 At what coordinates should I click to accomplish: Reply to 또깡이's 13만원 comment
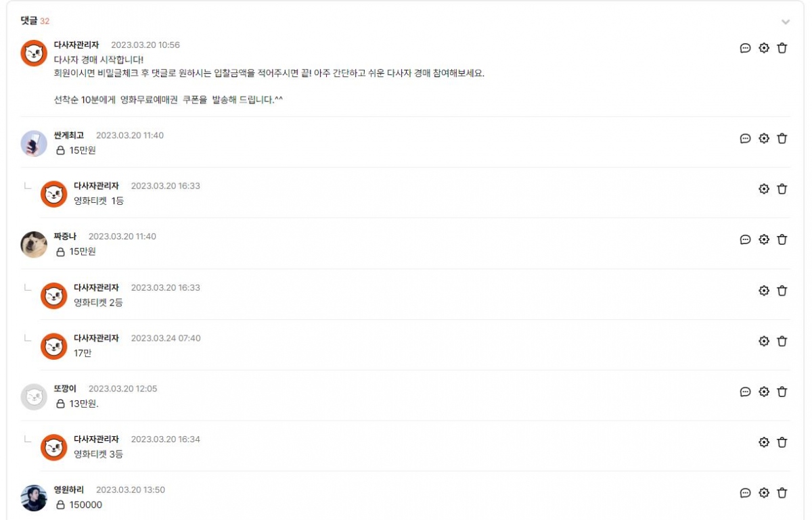pos(745,392)
